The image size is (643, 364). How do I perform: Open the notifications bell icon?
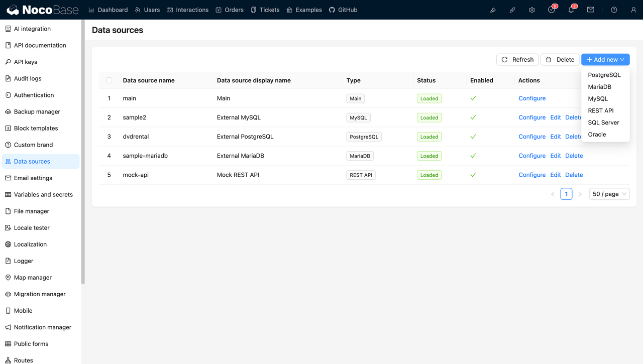click(571, 10)
